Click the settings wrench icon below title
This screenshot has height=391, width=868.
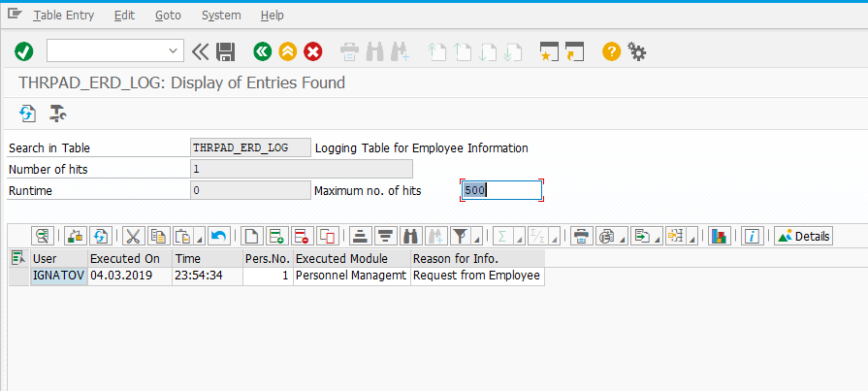pos(57,113)
